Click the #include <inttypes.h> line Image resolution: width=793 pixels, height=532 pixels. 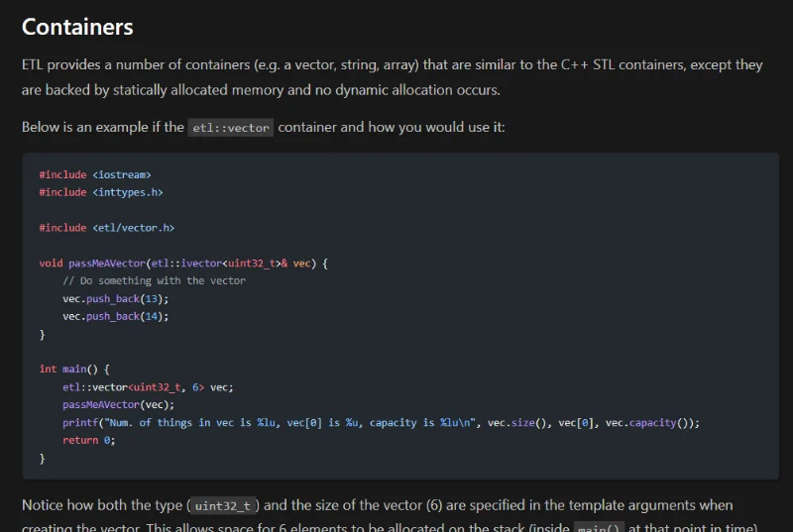click(101, 192)
